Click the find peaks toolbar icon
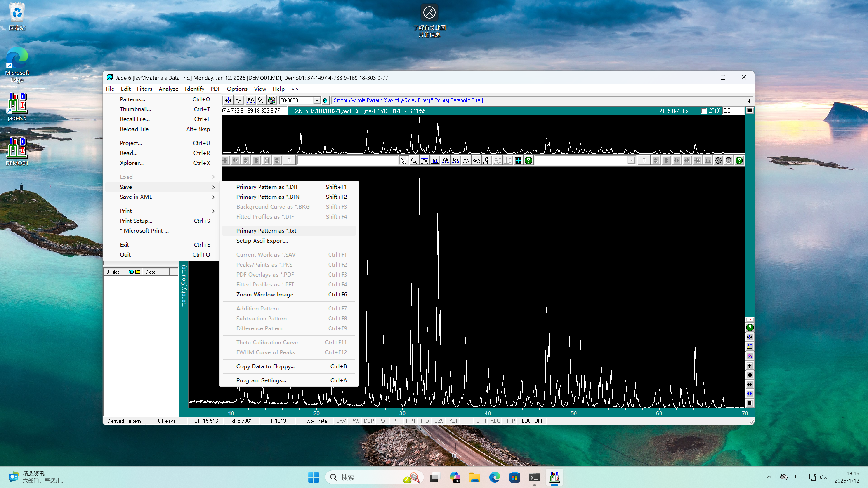 pos(239,100)
